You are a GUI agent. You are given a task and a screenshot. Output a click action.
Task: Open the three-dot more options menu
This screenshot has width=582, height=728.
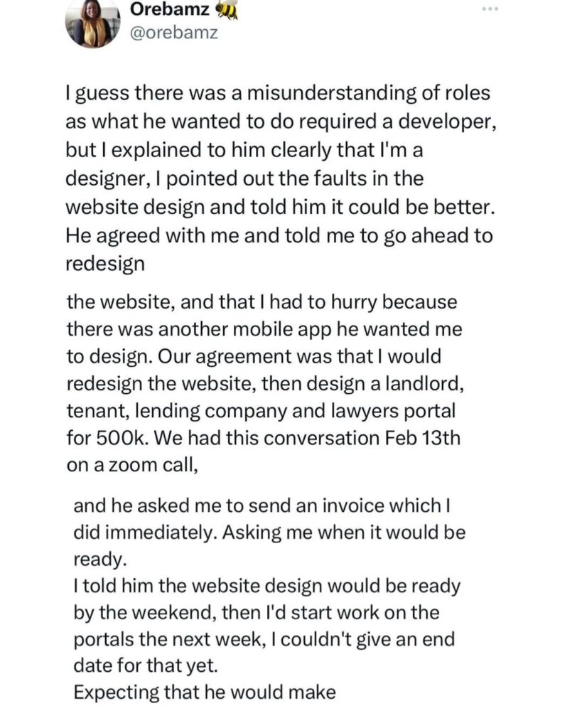tap(490, 11)
